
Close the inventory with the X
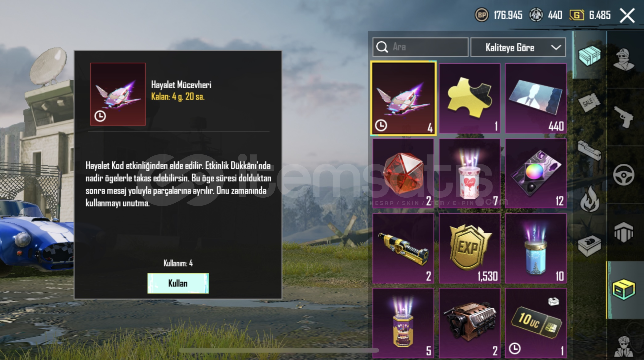coord(627,15)
